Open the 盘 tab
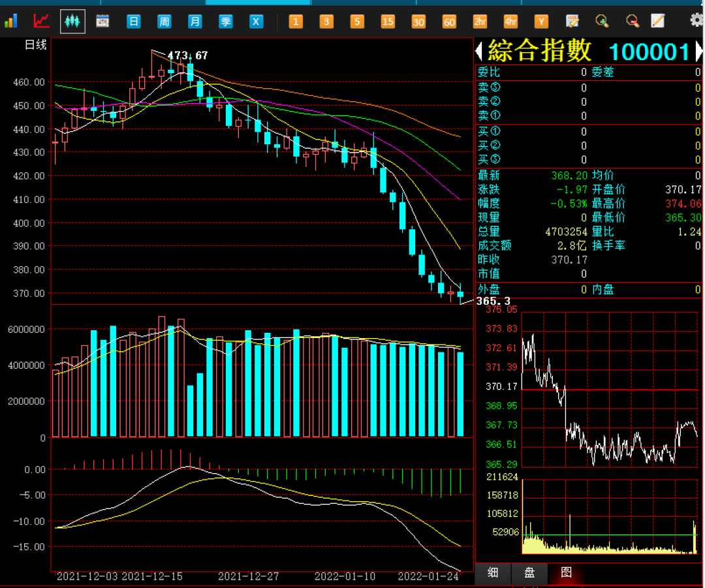 tap(529, 573)
